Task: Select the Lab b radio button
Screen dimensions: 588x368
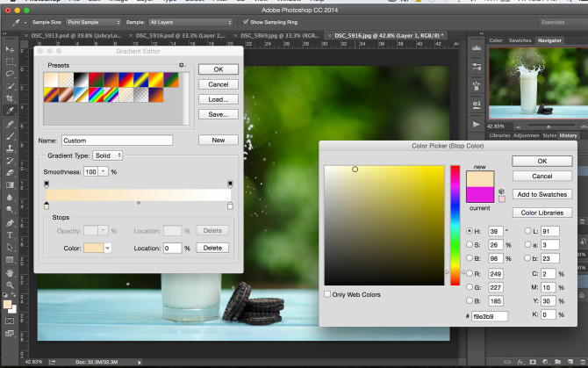Action: click(x=527, y=258)
